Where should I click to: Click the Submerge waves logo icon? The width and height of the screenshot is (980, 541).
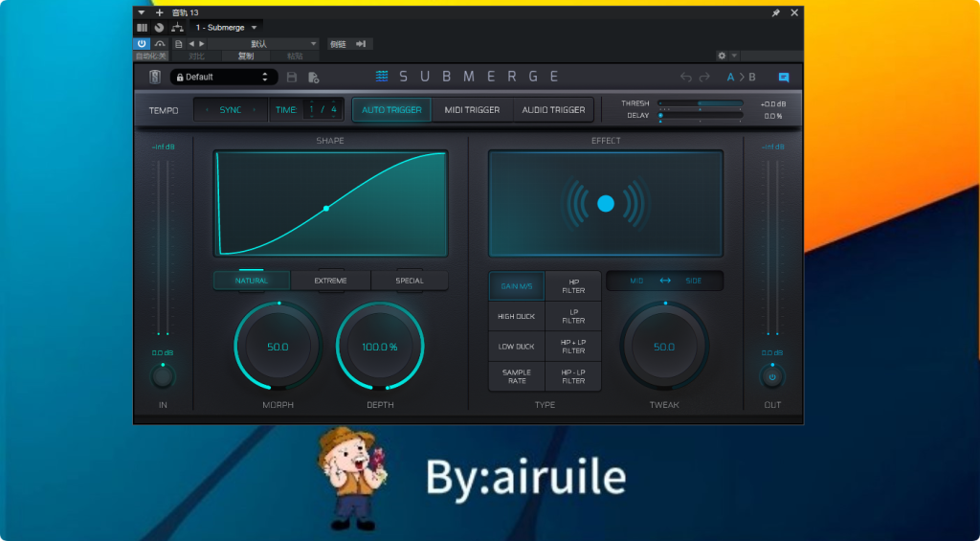pos(382,77)
